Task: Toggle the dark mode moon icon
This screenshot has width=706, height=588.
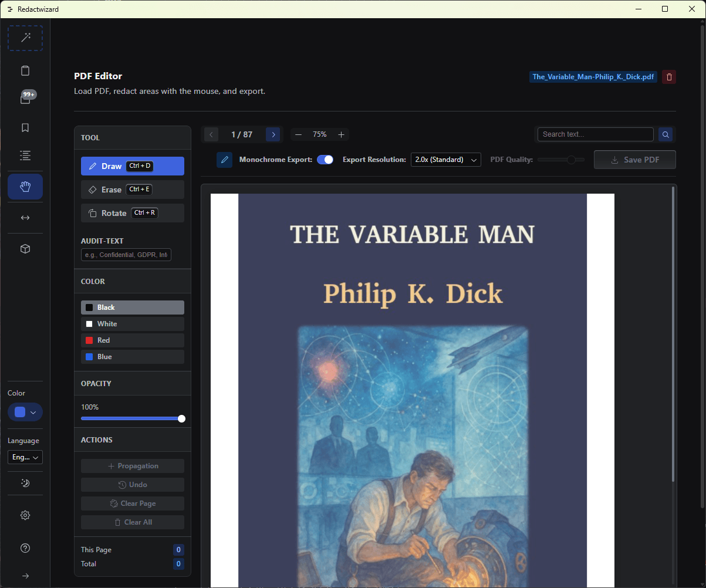Action: [x=25, y=483]
